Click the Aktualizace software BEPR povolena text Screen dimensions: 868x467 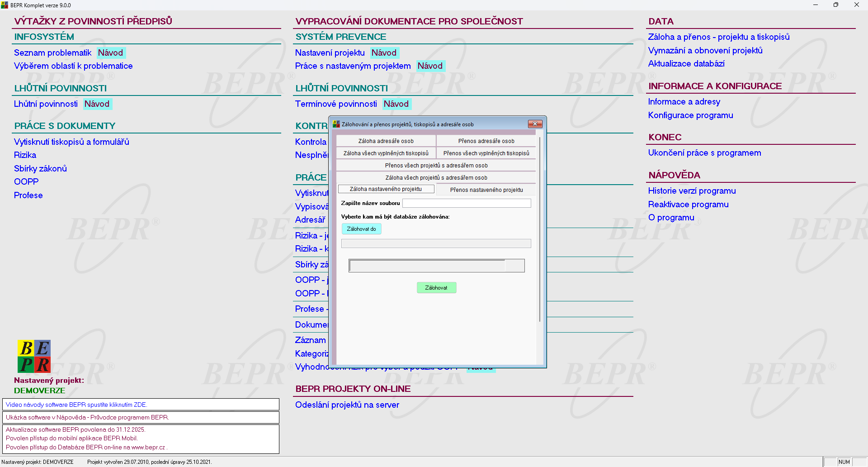75,430
